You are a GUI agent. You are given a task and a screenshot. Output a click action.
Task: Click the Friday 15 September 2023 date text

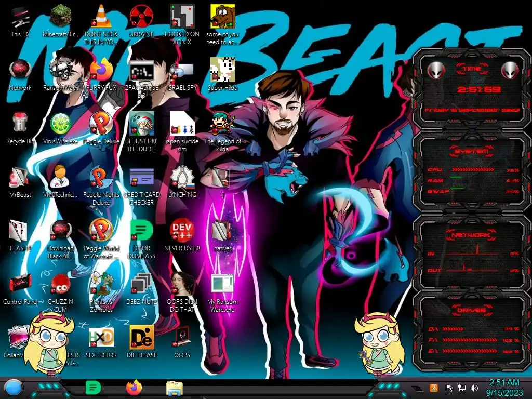[x=472, y=110]
